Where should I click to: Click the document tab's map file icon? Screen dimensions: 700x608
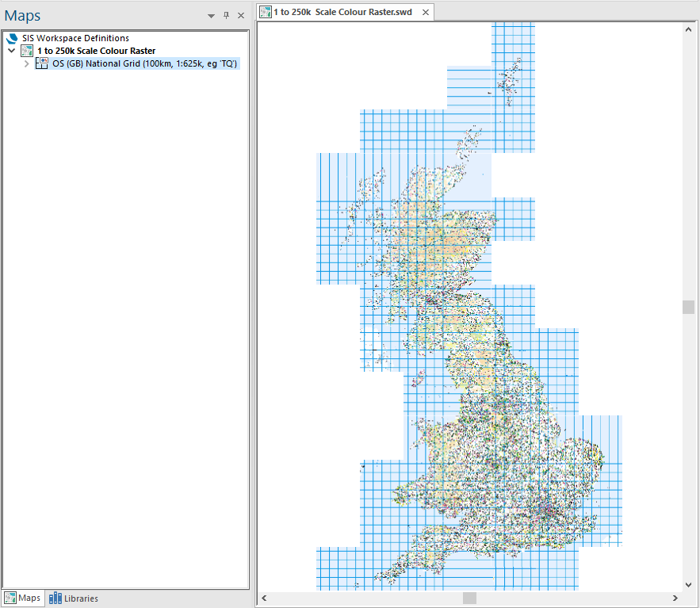tap(266, 12)
